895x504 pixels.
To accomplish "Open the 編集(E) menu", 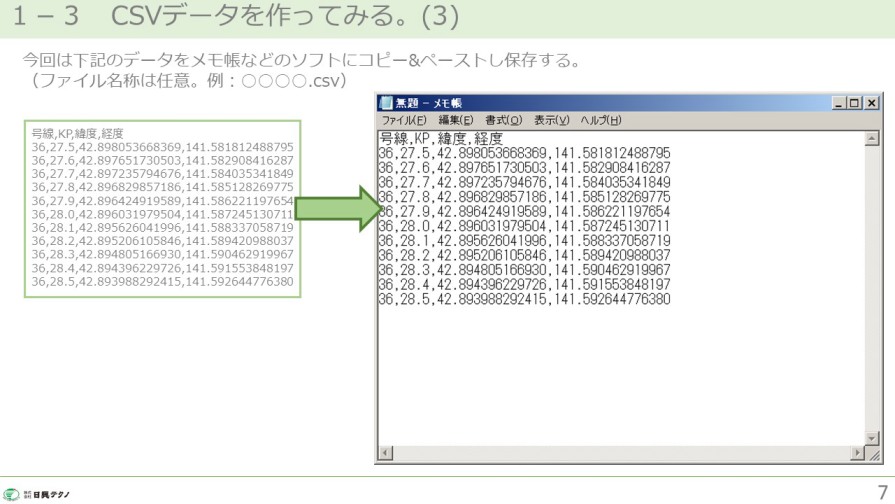I will 456,120.
